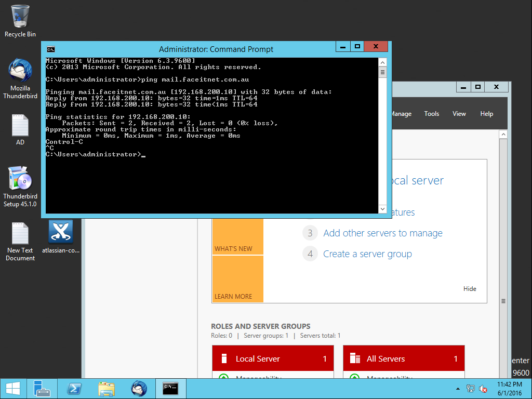Close the Server Manager window
This screenshot has width=532, height=399.
[x=496, y=87]
